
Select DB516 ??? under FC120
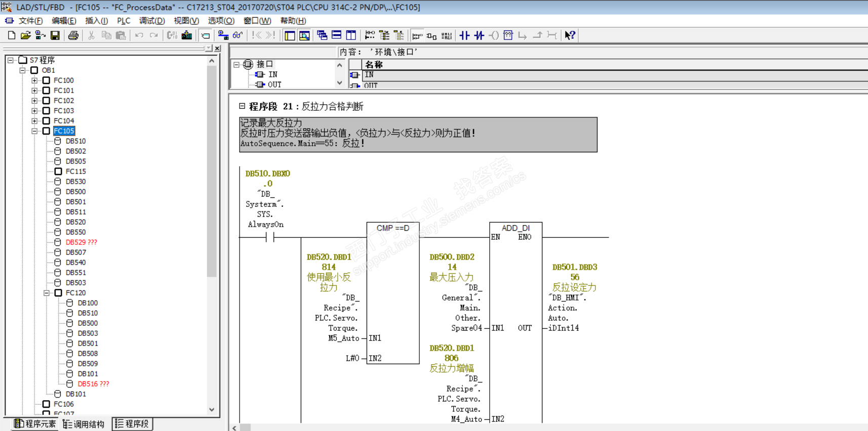[x=93, y=384]
